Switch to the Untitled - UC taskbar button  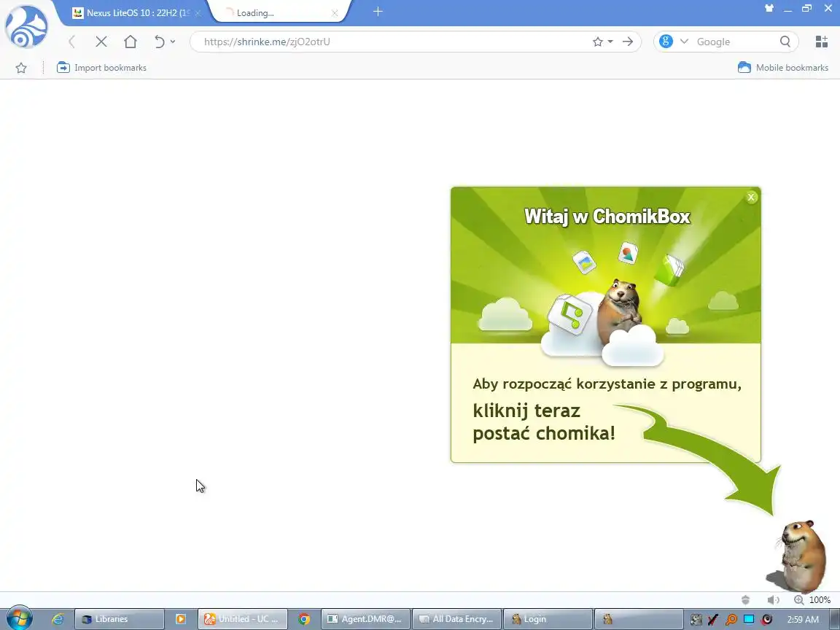243,619
